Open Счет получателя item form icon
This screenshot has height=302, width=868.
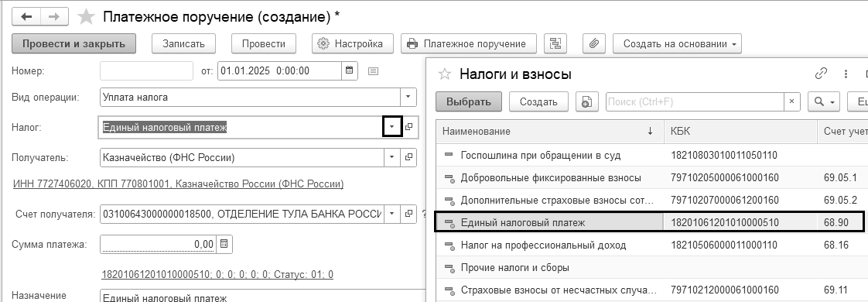(409, 214)
